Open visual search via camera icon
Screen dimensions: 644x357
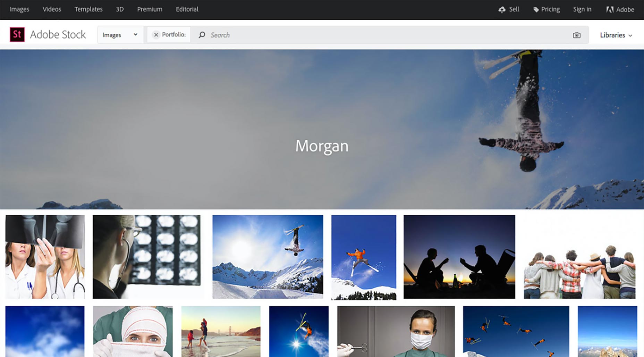[x=576, y=35]
